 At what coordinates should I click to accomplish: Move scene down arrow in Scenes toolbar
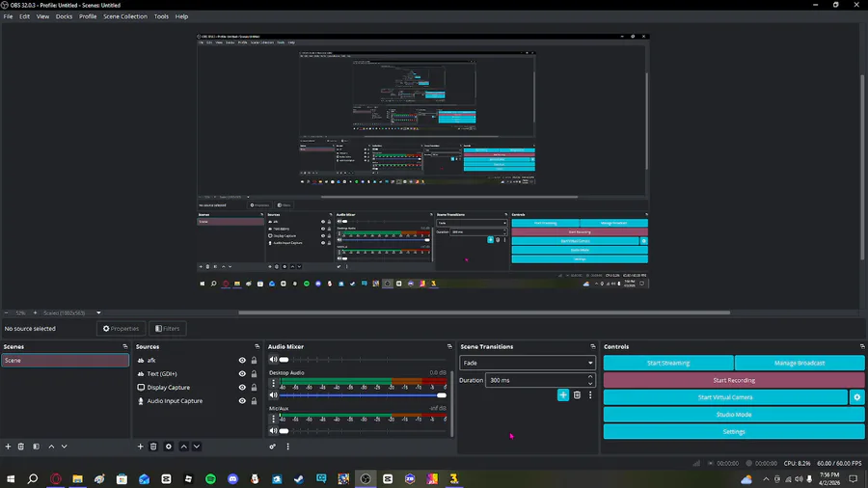pos(65,447)
